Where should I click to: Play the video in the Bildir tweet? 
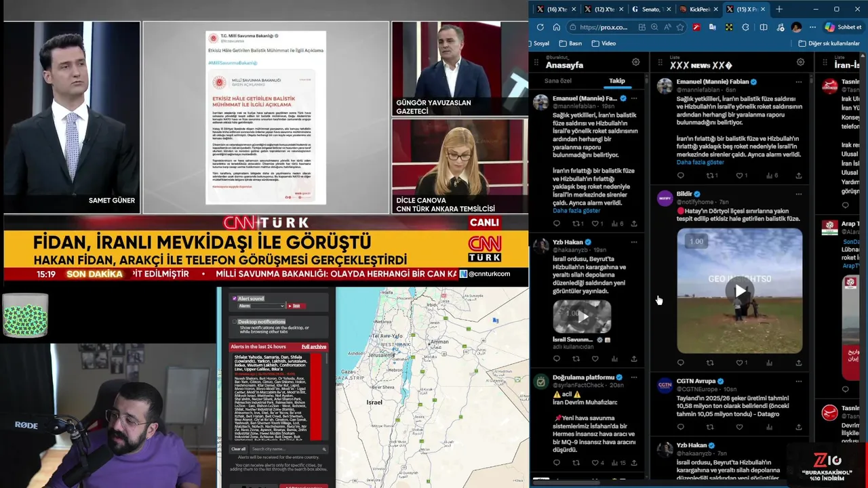740,291
